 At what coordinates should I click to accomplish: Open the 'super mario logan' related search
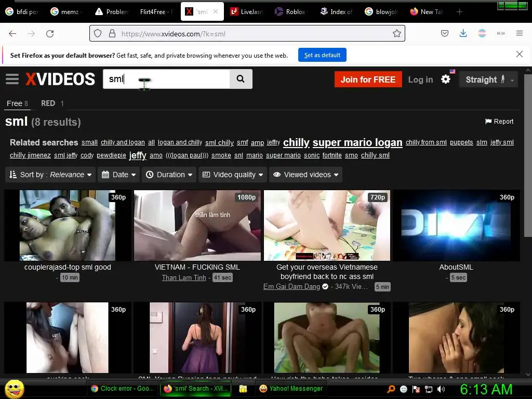pos(357,142)
